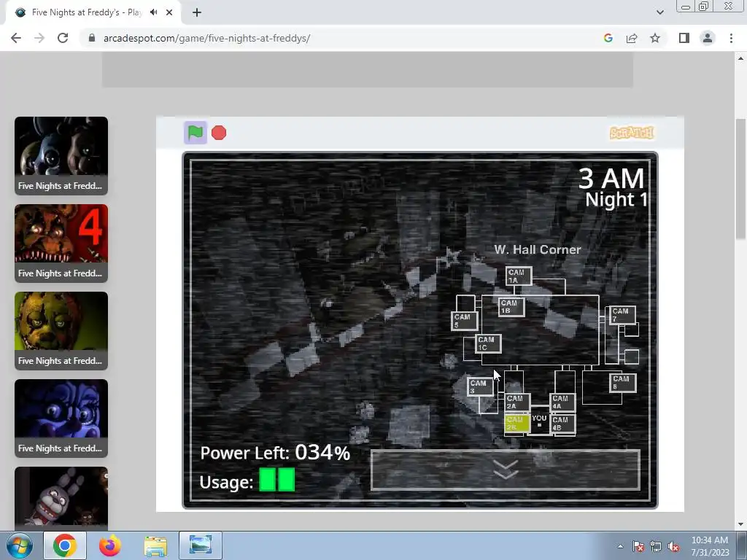Open the Chrome profile avatar
The height and width of the screenshot is (560, 747).
(x=708, y=38)
